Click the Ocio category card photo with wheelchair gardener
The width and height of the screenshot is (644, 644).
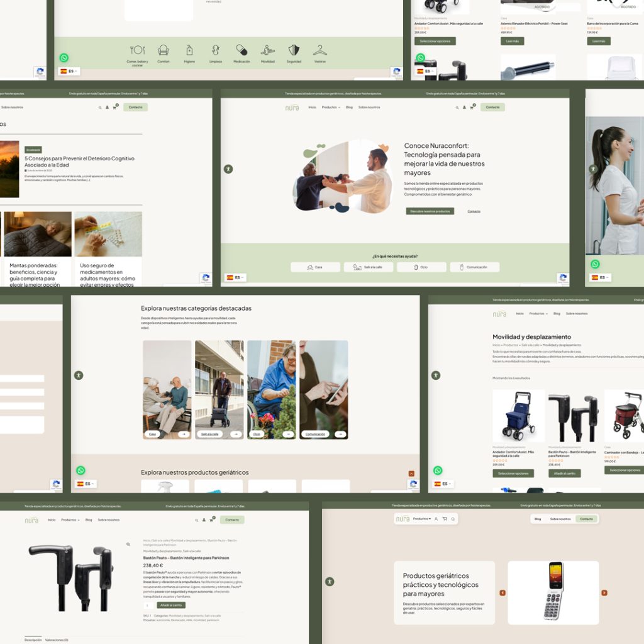[x=272, y=389]
